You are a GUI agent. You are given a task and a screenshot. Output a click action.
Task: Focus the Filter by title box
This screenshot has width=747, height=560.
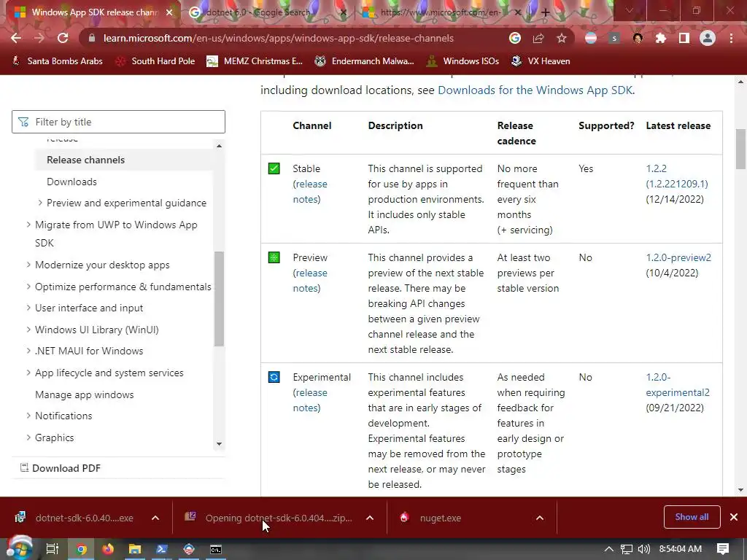118,122
